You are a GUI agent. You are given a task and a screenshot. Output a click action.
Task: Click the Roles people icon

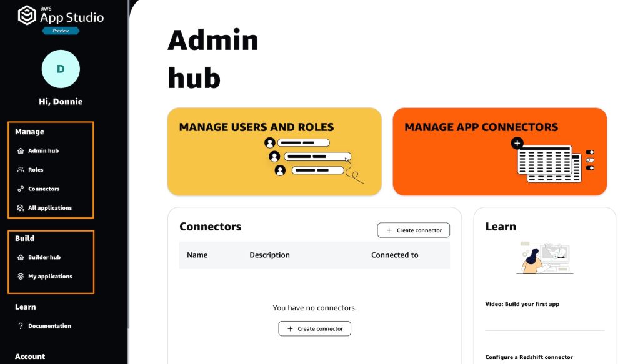click(x=21, y=170)
